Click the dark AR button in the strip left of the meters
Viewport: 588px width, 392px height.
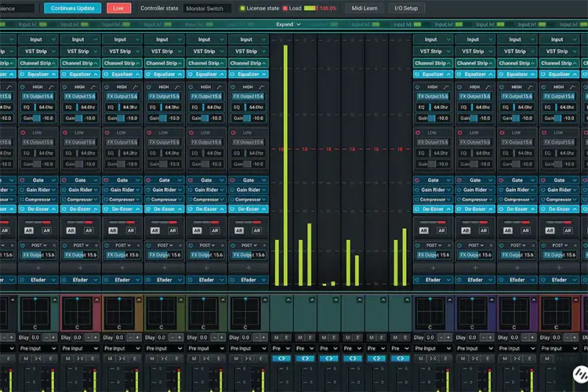pyautogui.click(x=257, y=230)
